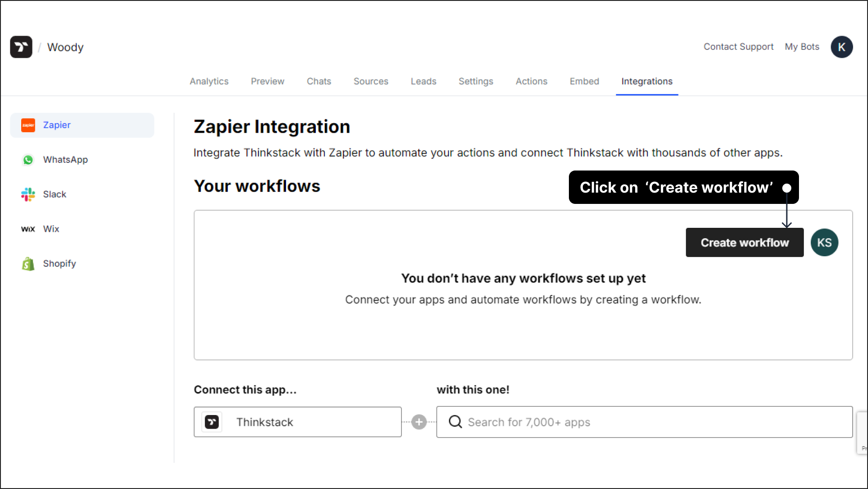This screenshot has height=489, width=868.
Task: Click the Zapier icon in sidebar
Action: [28, 125]
